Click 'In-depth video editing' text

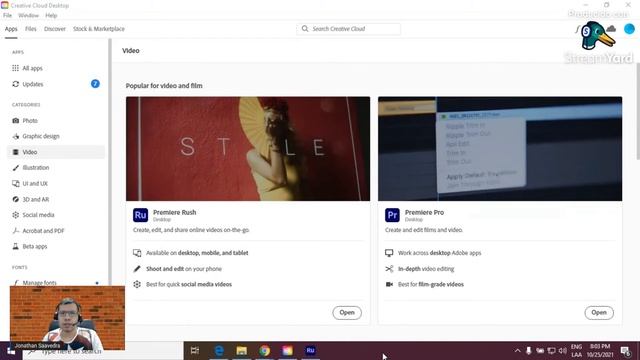tap(426, 269)
